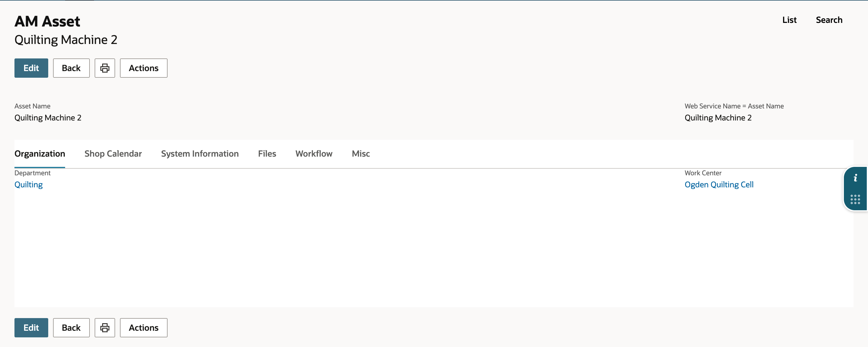Click the bottom Back button
The width and height of the screenshot is (868, 347).
point(71,327)
